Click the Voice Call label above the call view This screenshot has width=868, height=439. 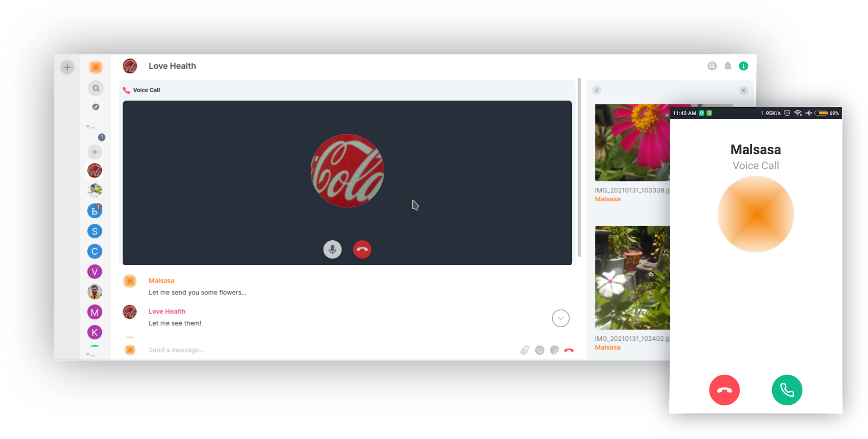[x=146, y=90]
